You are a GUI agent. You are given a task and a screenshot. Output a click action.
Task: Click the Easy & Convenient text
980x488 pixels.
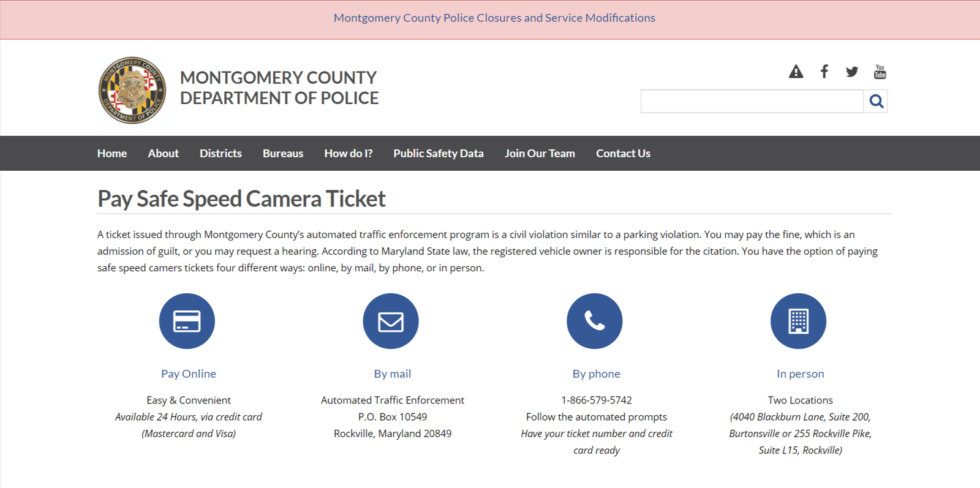click(189, 400)
